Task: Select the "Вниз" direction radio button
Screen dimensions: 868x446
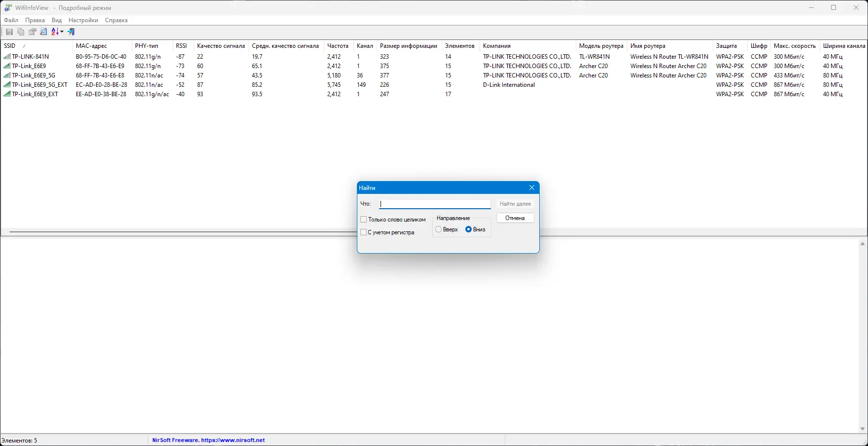Action: coord(468,229)
